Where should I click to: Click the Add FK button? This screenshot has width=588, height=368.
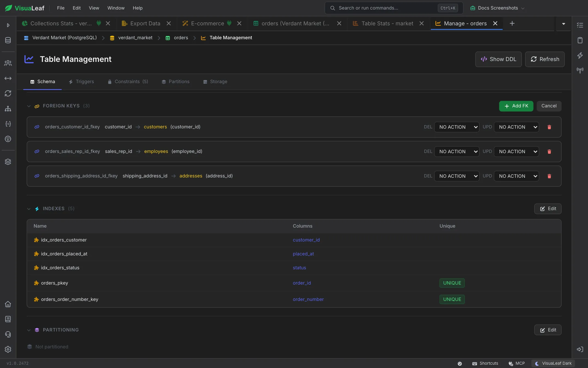(x=516, y=106)
